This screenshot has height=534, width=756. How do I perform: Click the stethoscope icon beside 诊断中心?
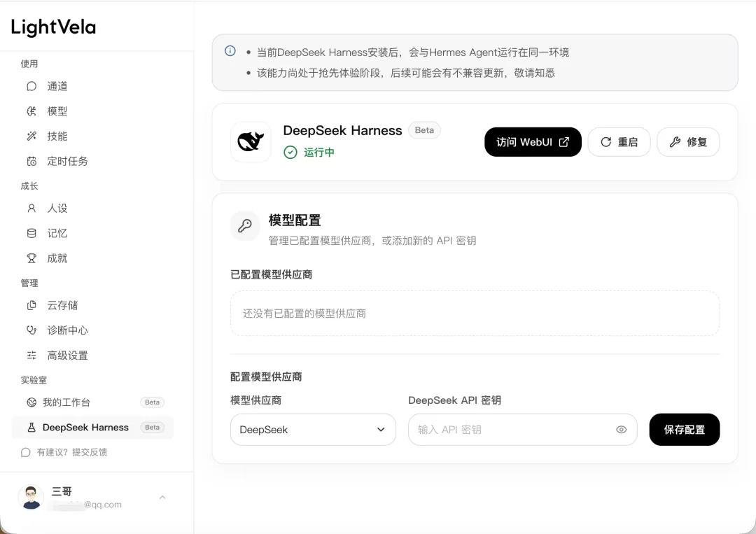pos(31,330)
